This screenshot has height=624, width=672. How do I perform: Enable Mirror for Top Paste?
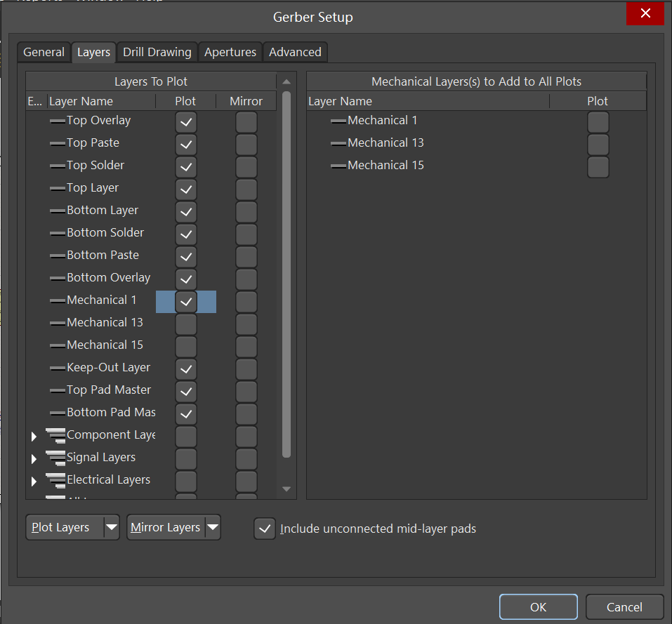click(246, 145)
